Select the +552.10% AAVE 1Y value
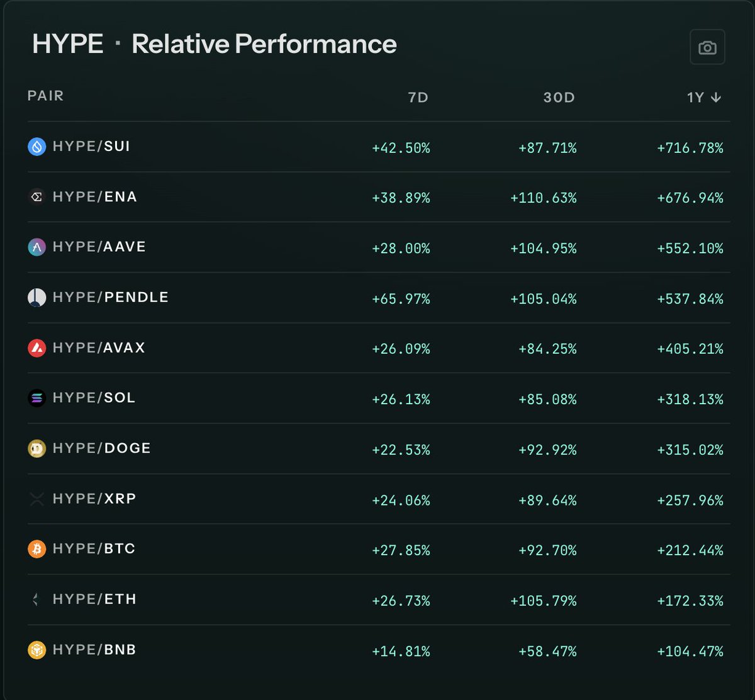This screenshot has width=755, height=700. pyautogui.click(x=690, y=249)
